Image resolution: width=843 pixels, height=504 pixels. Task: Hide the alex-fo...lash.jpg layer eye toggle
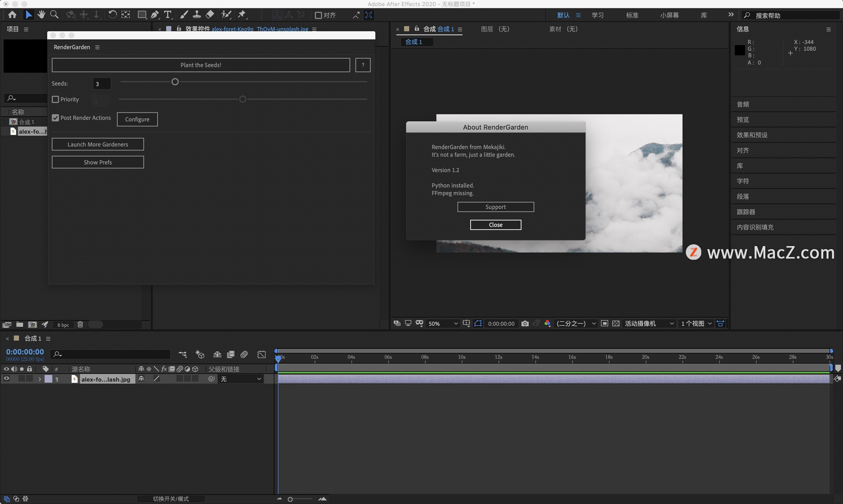(7, 379)
